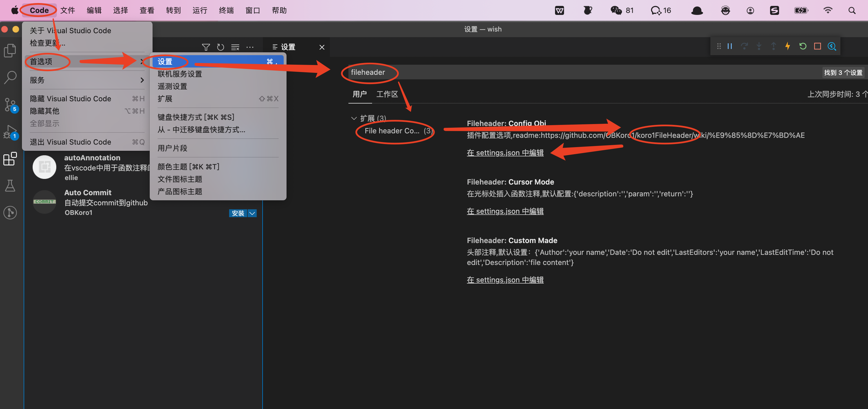Open Source Control view with badge 5

tap(10, 105)
